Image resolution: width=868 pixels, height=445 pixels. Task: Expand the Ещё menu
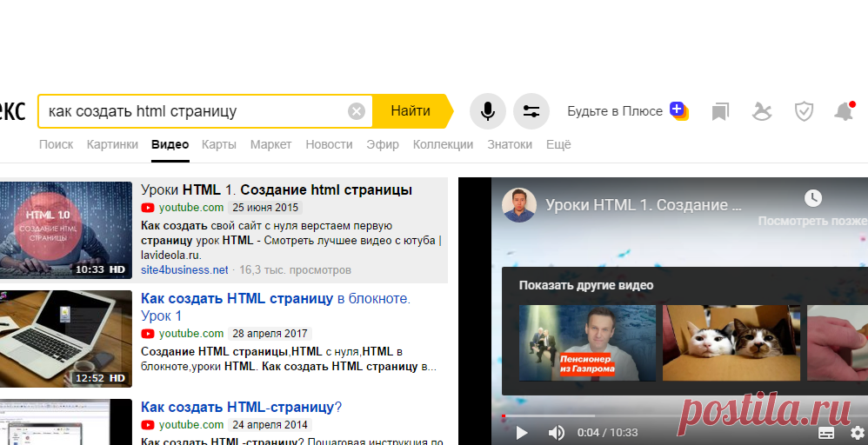click(558, 144)
